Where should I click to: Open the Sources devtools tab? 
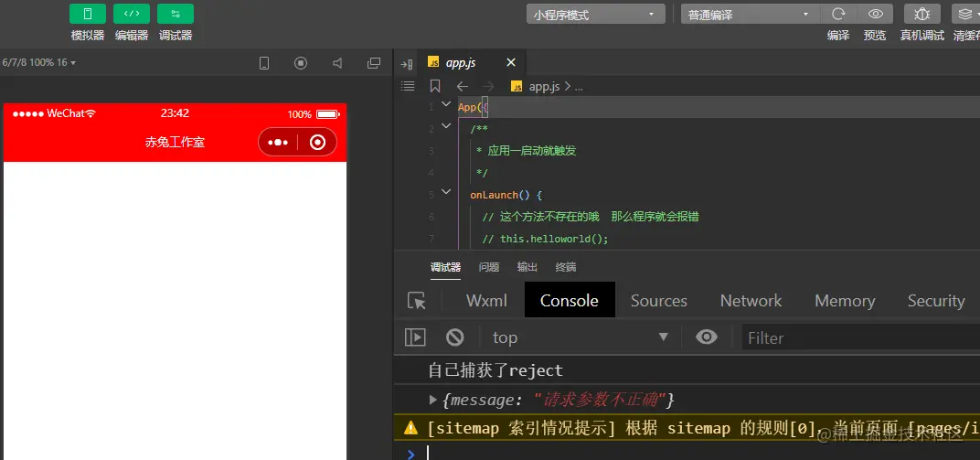pos(659,301)
